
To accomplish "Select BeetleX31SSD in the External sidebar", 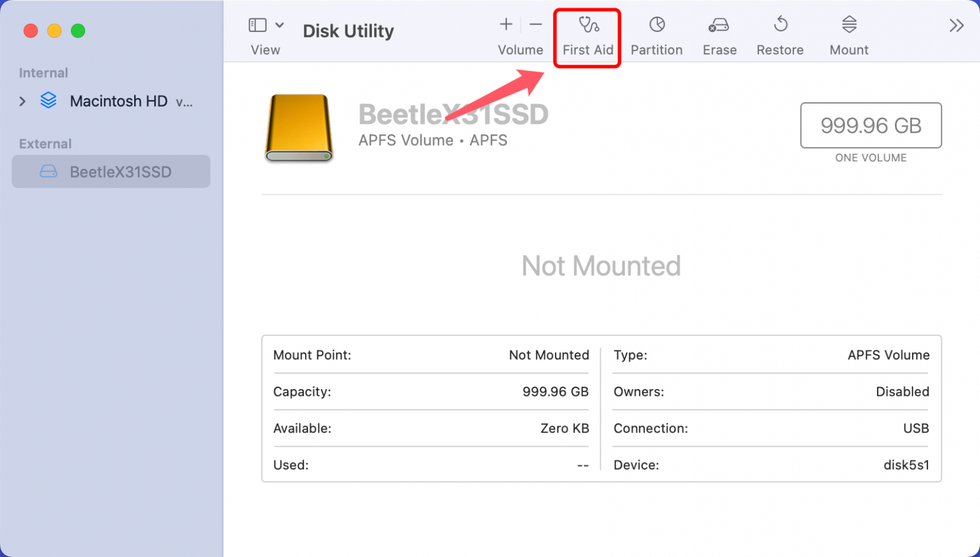I will pyautogui.click(x=121, y=172).
